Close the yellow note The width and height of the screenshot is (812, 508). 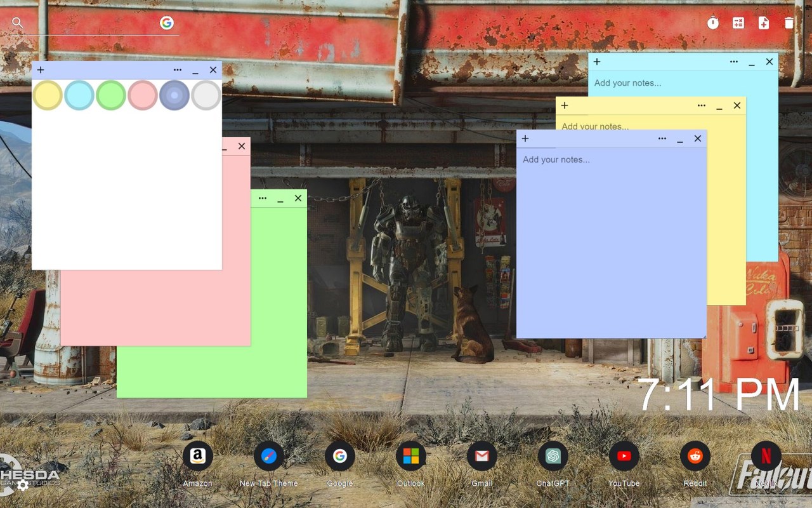737,105
